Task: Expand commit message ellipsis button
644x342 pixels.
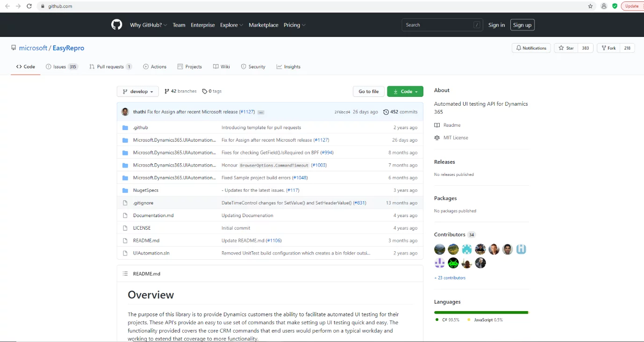Action: coord(261,112)
